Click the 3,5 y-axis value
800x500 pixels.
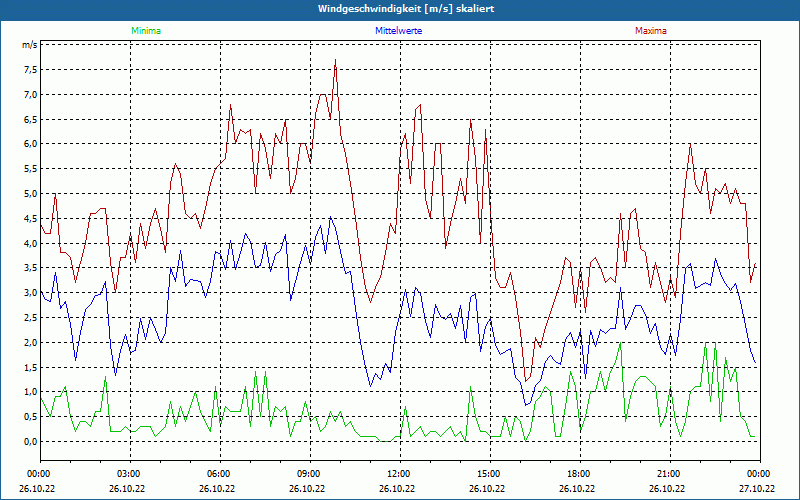pos(31,268)
